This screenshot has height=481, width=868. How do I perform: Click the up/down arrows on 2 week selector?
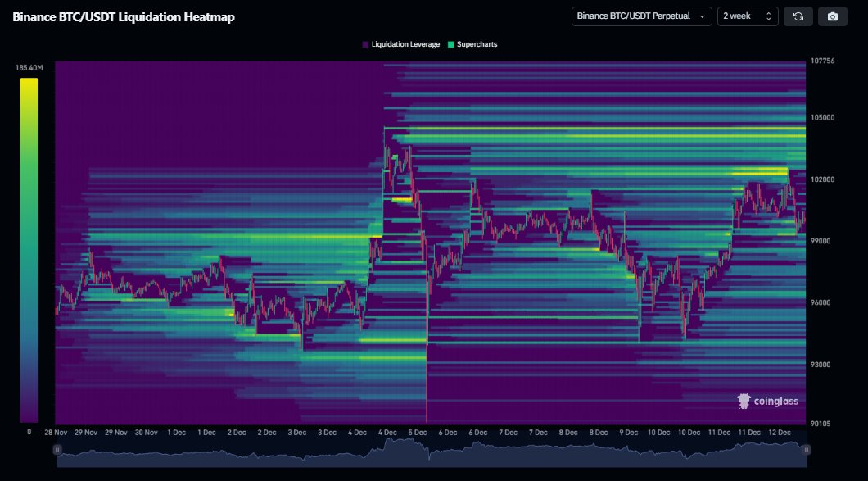point(768,16)
